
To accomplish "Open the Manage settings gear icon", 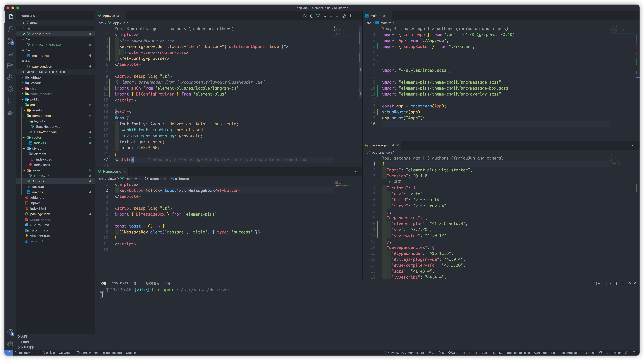I will 10,344.
